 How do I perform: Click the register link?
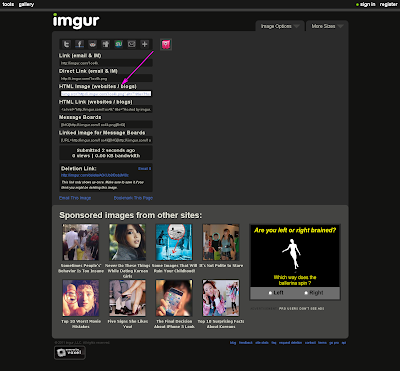389,4
